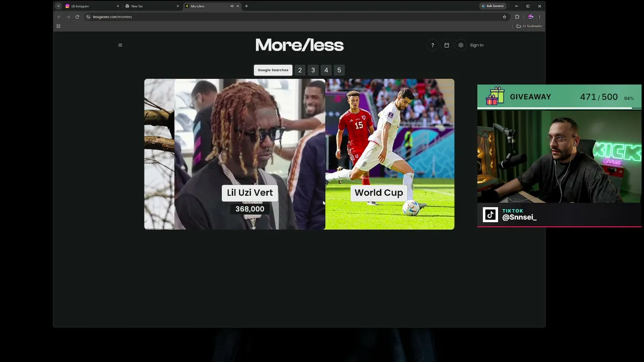Close the New Tab browser tab
Viewport: 644px width, 362px height.
point(178,6)
